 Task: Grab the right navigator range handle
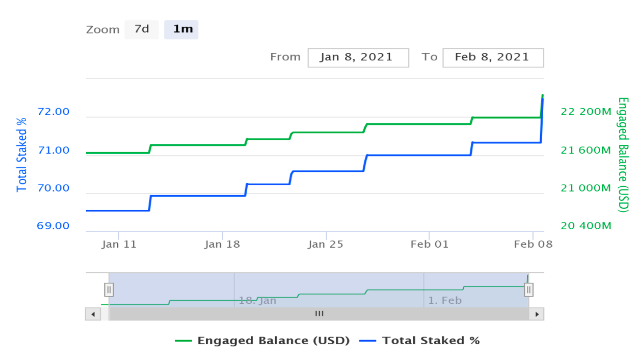[x=529, y=289]
